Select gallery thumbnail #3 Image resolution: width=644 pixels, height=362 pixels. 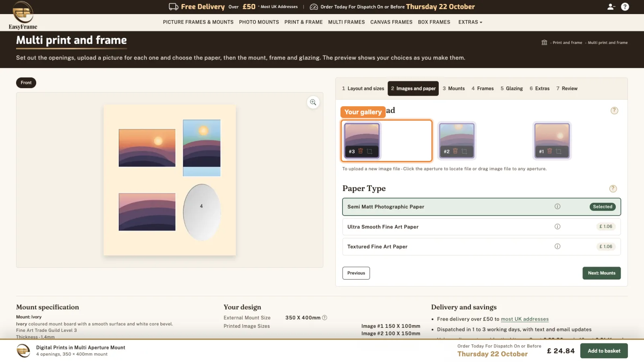(361, 140)
